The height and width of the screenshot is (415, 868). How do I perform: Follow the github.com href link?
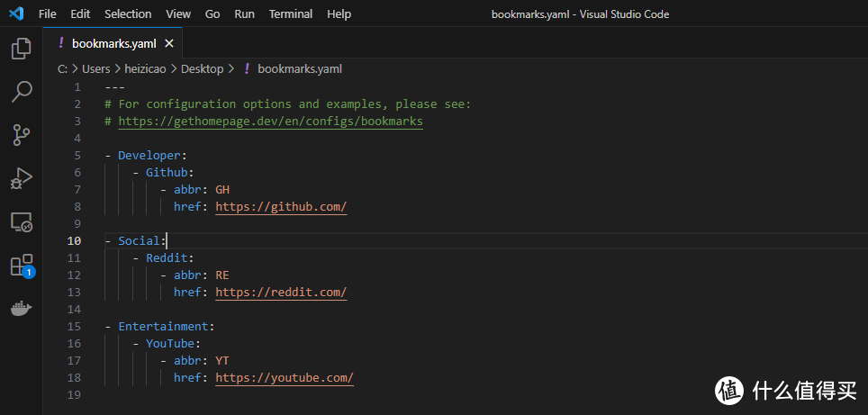(281, 207)
